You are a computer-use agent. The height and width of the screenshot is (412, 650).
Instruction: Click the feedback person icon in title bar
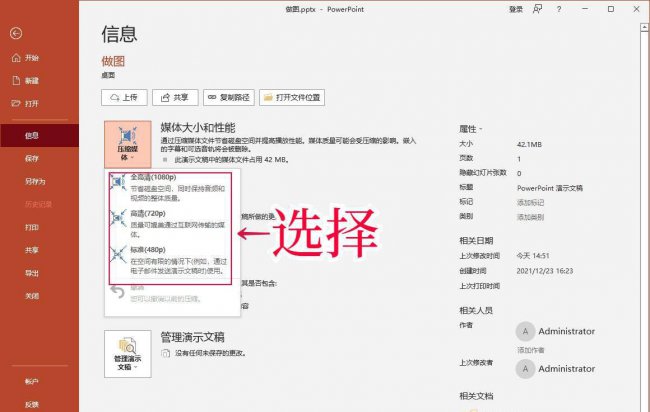537,9
